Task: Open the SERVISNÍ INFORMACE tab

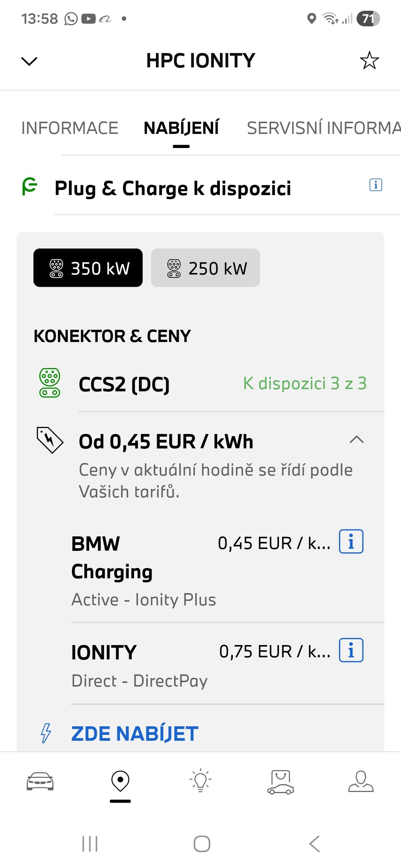Action: (x=323, y=128)
